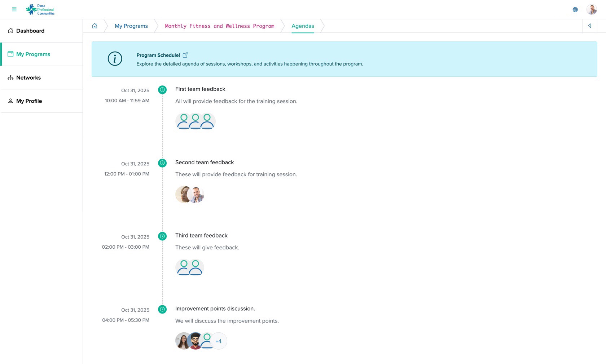The image size is (606, 364).
Task: Click the description 'These will give feedback.'
Action: [x=207, y=248]
